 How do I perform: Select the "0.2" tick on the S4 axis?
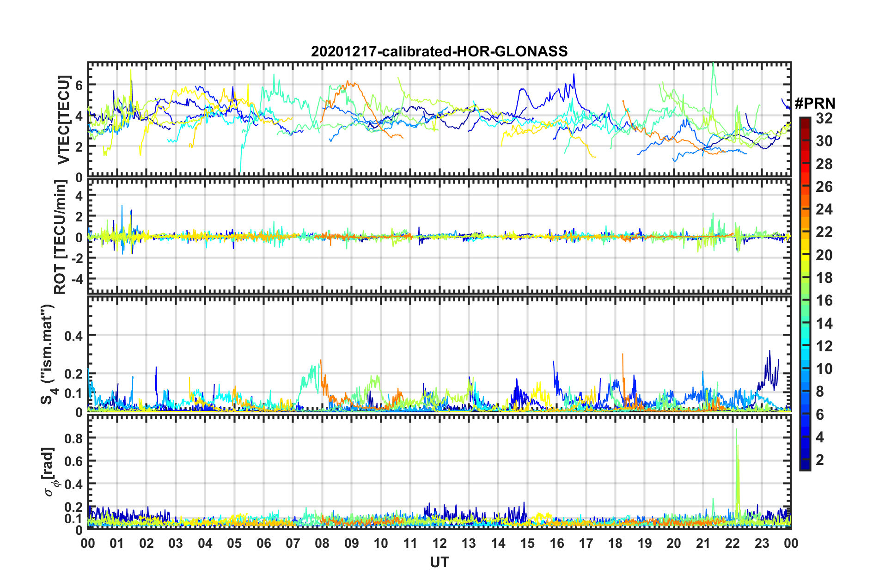[x=73, y=374]
